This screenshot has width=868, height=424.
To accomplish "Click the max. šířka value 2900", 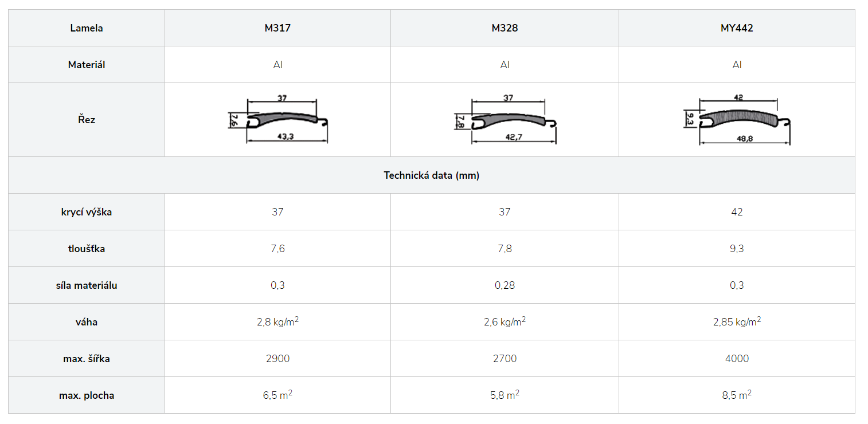I will coord(277,359).
